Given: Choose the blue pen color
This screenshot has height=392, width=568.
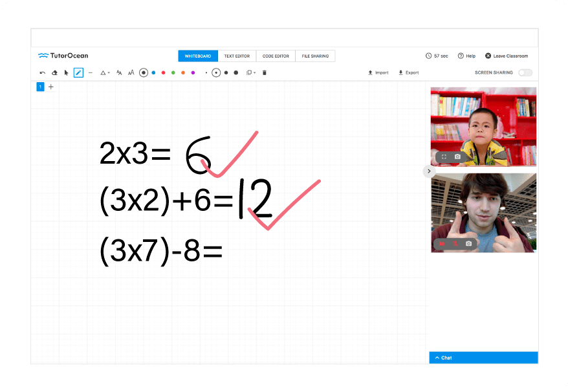Looking at the screenshot, I should pos(153,73).
